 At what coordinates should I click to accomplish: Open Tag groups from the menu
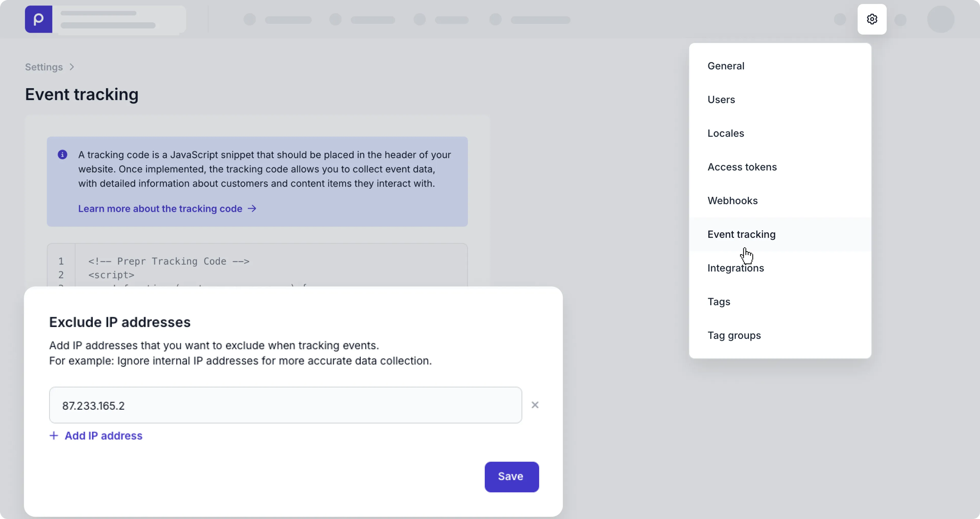pos(734,335)
